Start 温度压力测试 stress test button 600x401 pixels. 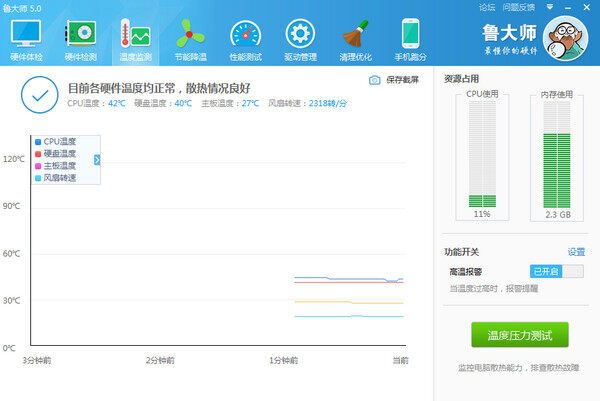tap(520, 335)
